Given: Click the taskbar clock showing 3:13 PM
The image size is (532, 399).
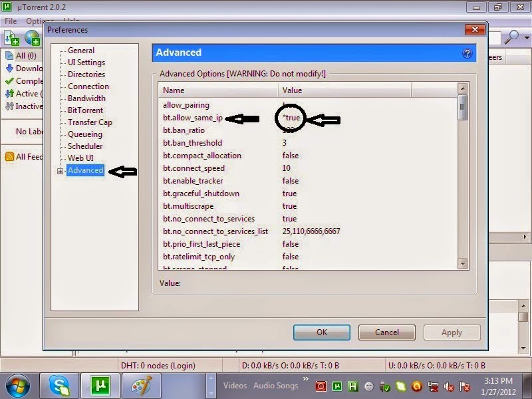Looking at the screenshot, I should point(498,386).
